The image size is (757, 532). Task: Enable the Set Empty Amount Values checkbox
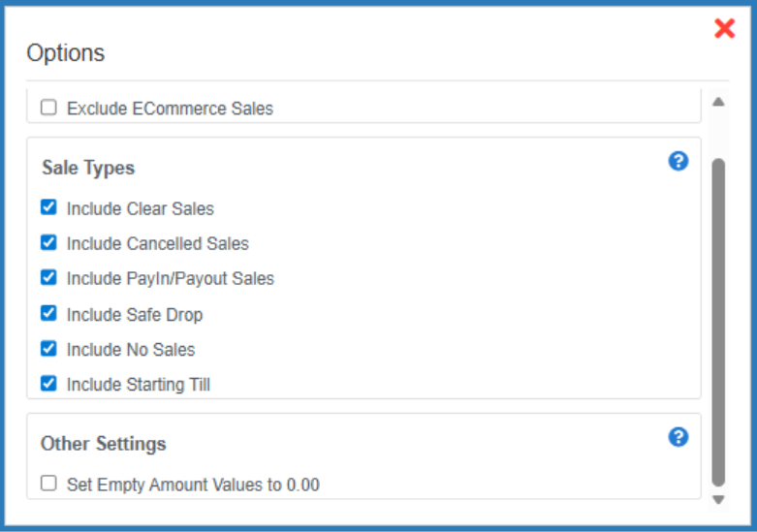click(48, 483)
